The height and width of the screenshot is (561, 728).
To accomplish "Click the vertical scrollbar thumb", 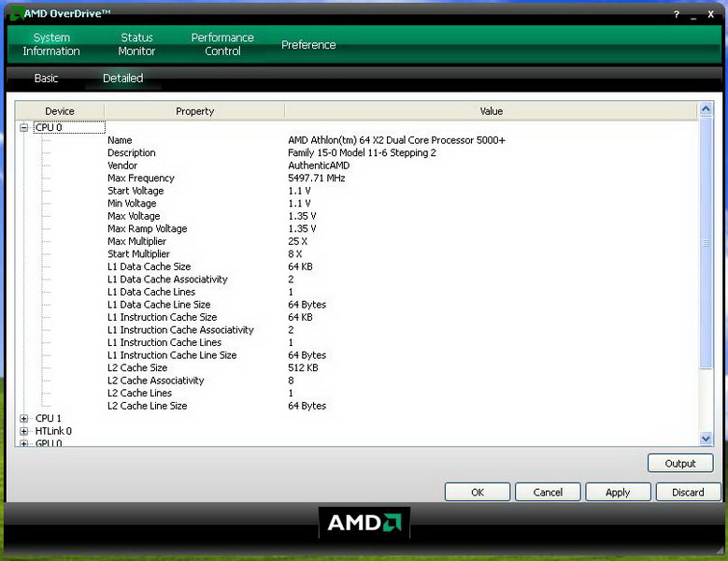I will click(706, 243).
